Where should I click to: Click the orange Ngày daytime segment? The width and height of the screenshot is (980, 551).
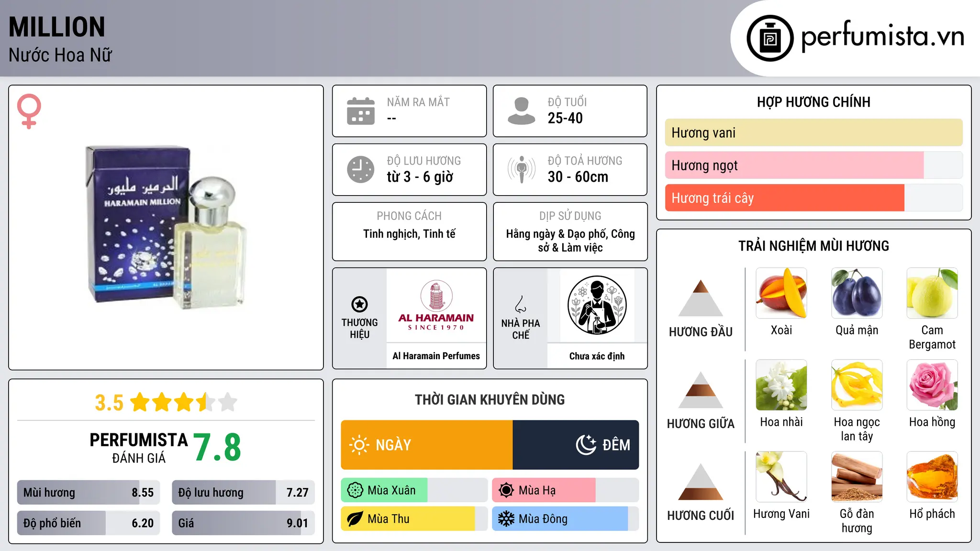(427, 445)
